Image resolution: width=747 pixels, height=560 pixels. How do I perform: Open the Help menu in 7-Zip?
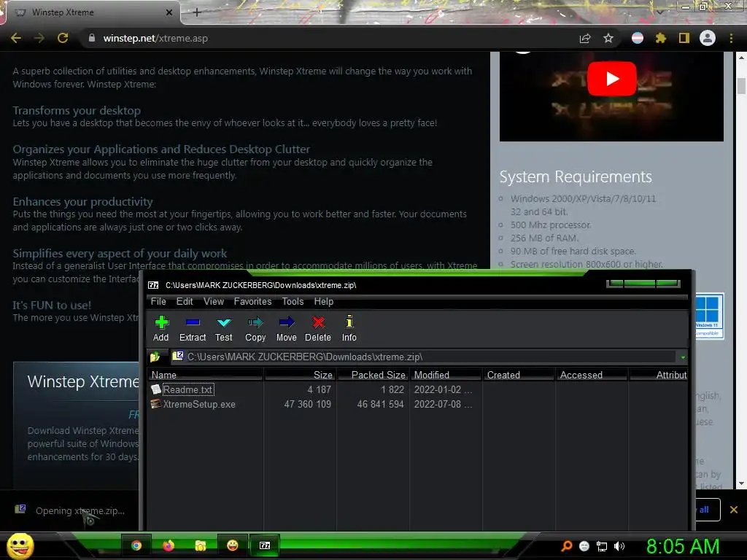pos(323,301)
